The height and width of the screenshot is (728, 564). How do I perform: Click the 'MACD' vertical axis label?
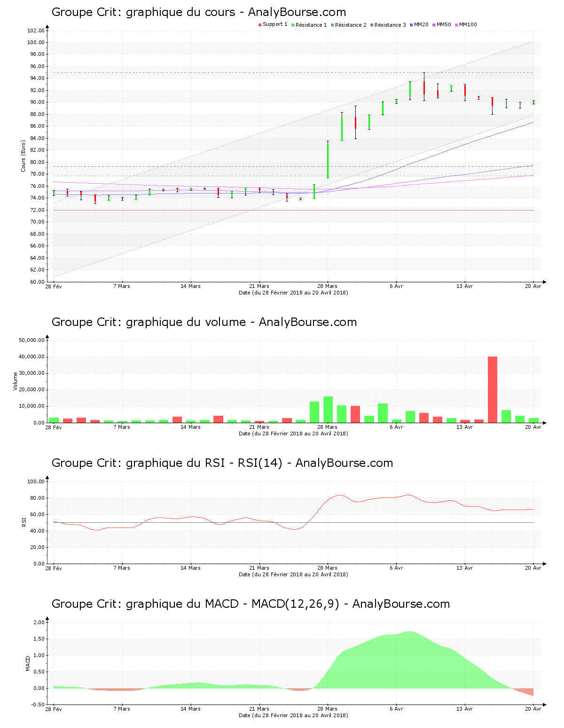(28, 663)
